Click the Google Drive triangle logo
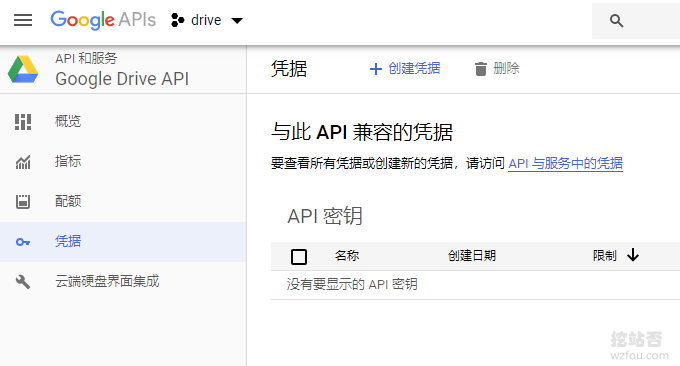The width and height of the screenshot is (680, 366). (23, 69)
